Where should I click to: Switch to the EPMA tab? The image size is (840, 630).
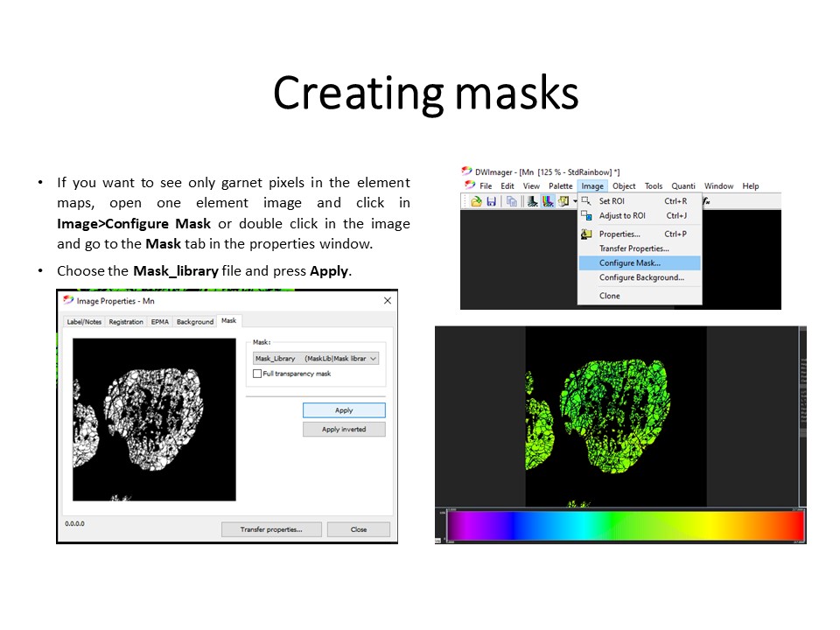tap(160, 322)
